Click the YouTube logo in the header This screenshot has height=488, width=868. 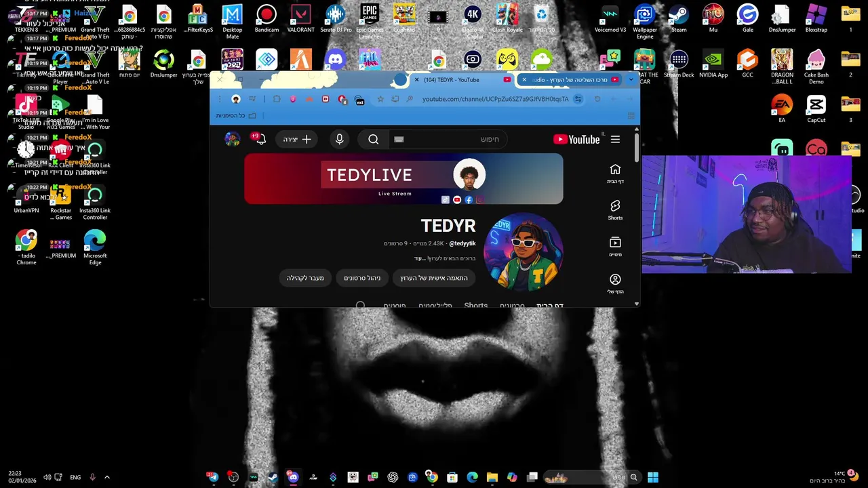click(576, 140)
